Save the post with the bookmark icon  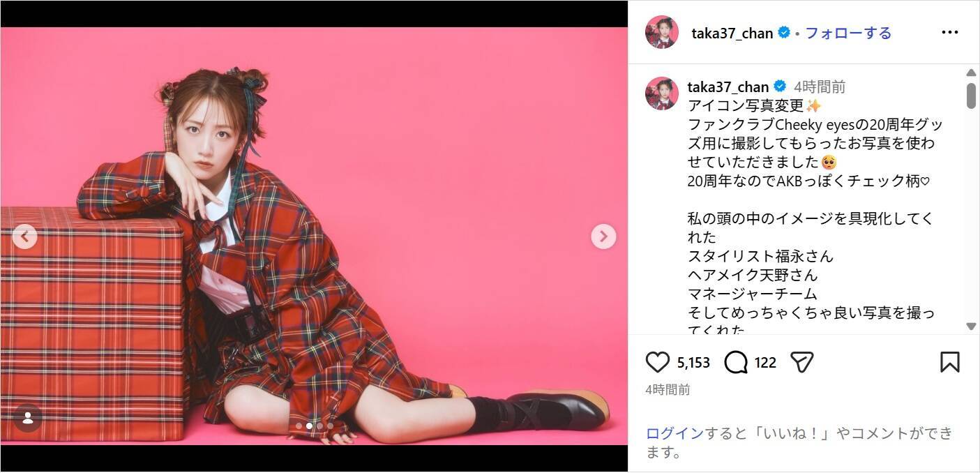[950, 362]
